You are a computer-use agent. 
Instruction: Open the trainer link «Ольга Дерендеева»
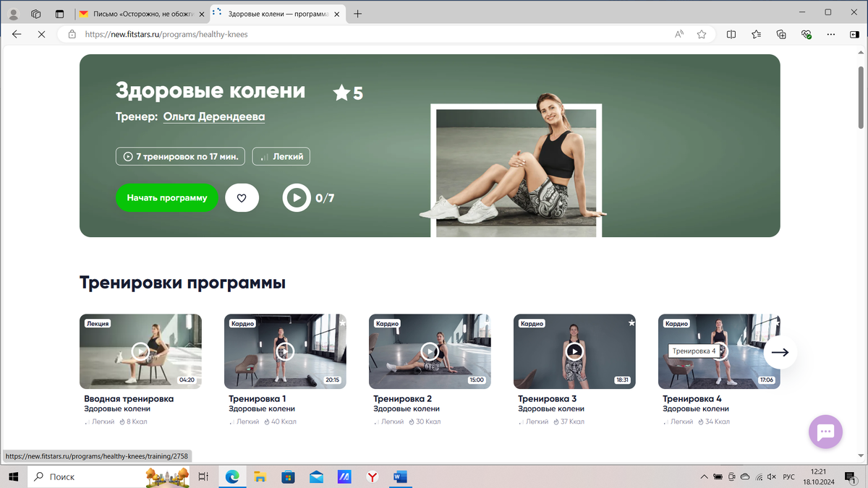coord(213,116)
